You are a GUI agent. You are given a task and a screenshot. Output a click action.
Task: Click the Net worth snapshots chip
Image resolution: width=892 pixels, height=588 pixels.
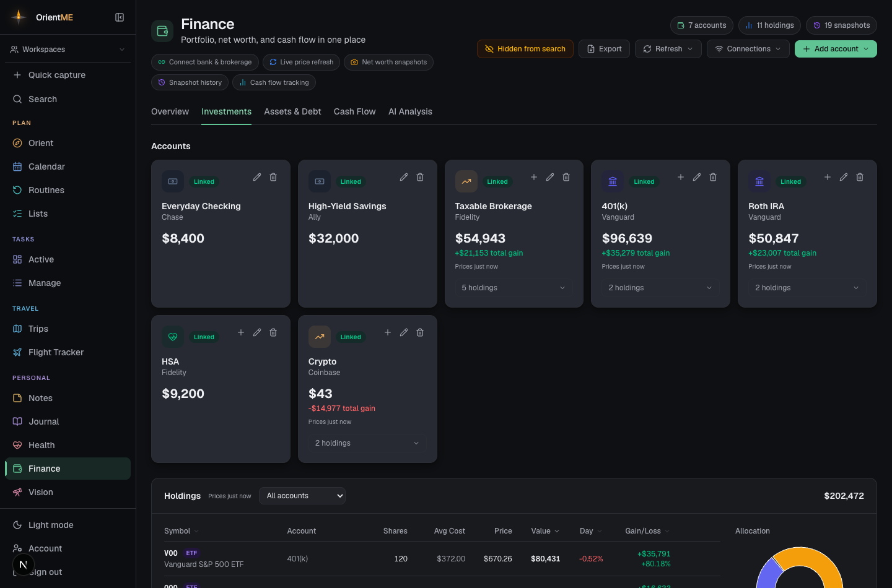(x=388, y=62)
